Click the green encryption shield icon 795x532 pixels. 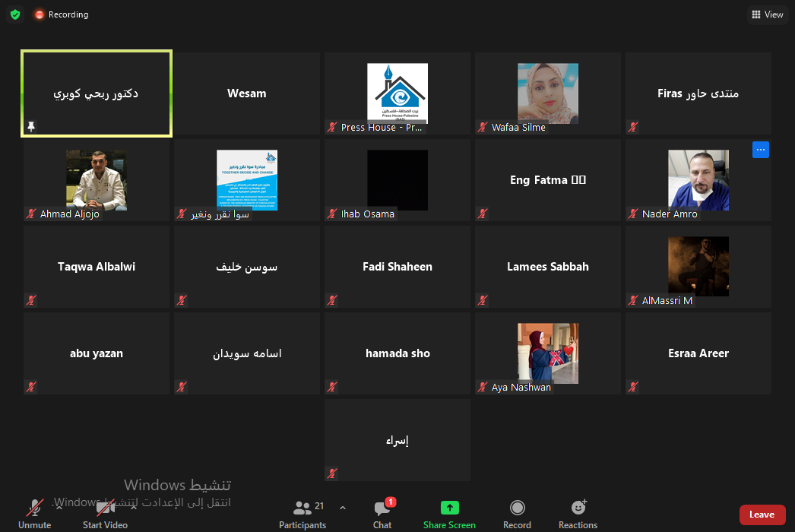[15, 14]
